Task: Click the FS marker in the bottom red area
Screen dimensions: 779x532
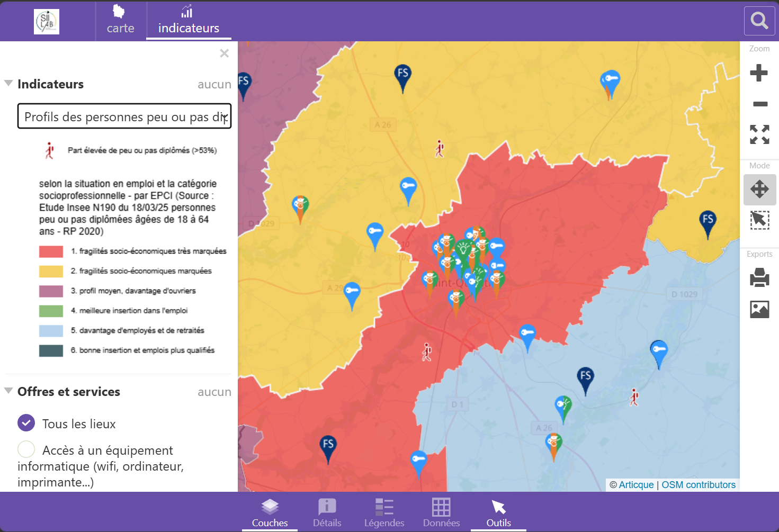Action: (328, 449)
